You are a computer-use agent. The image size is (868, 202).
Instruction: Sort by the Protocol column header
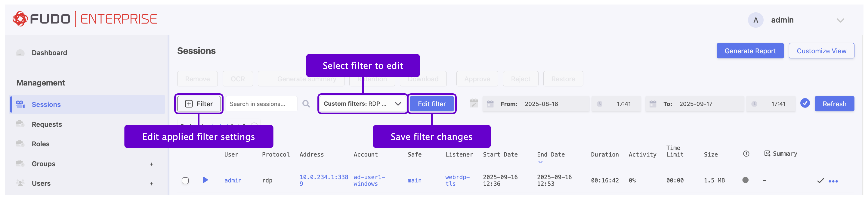tap(276, 154)
